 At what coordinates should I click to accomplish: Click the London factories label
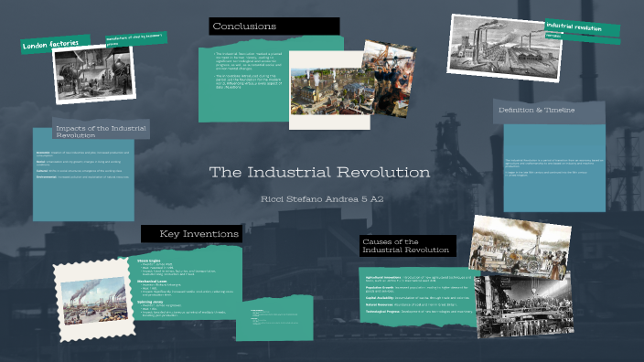56,44
